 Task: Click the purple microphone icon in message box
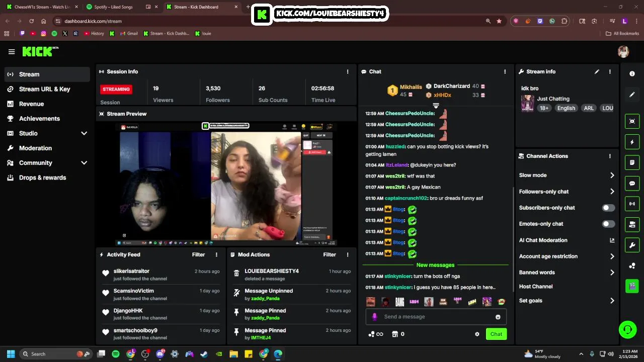tap(374, 317)
